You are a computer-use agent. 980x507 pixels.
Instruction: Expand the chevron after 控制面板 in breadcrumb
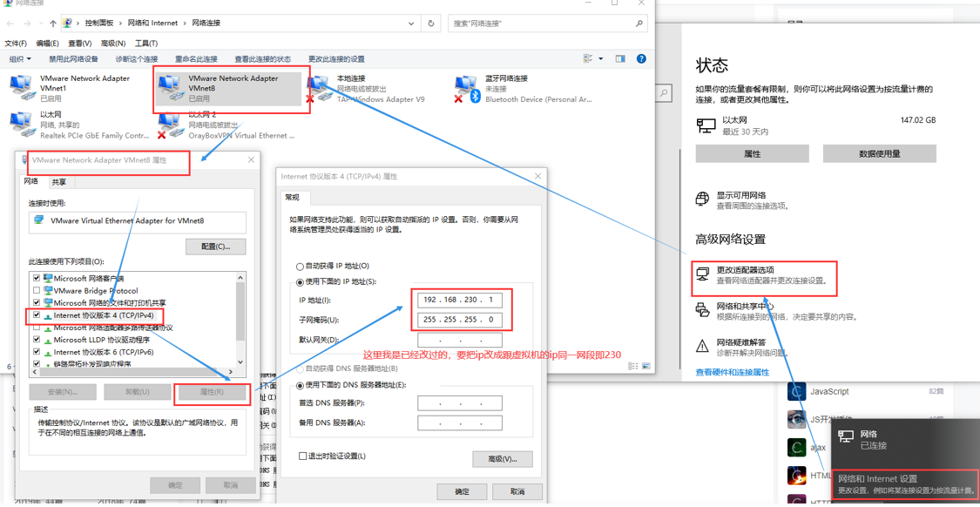tap(120, 24)
